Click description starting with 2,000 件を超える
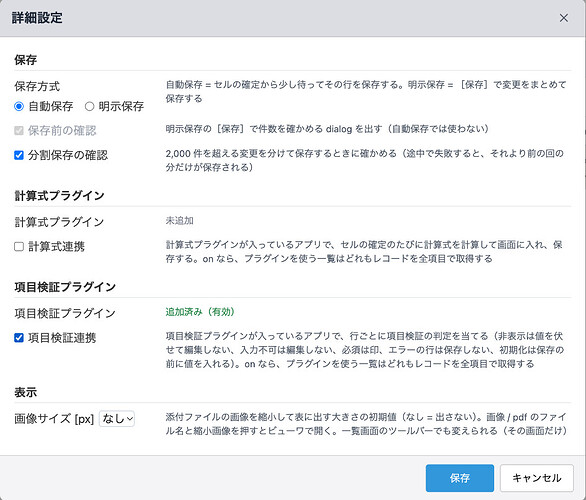Screen dimensions: 586x500 365,160
